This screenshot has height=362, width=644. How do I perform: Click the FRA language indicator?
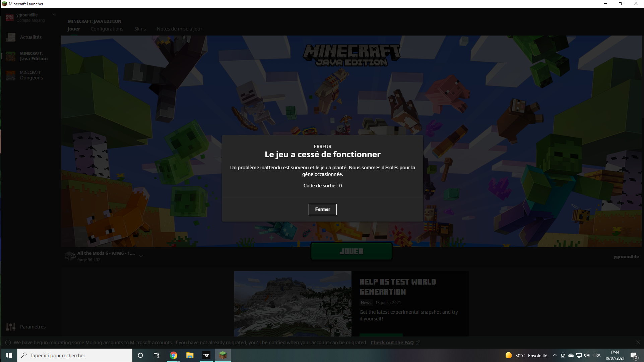click(x=597, y=355)
